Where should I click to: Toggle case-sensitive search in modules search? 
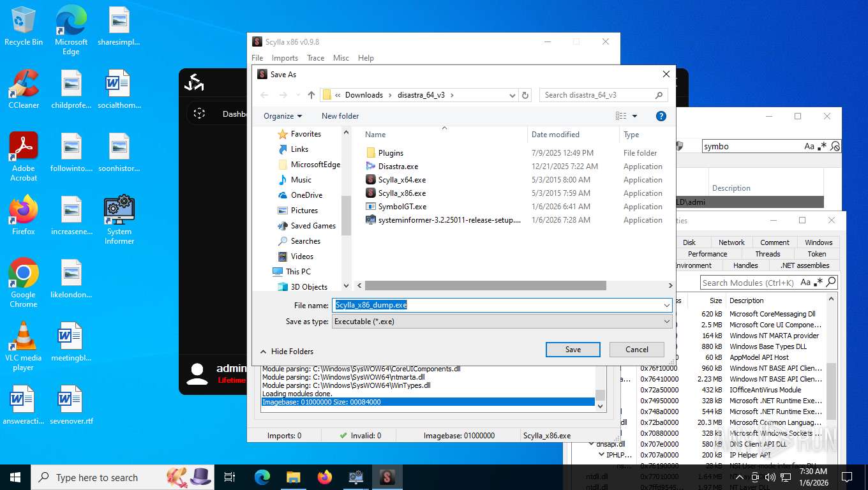[x=806, y=282]
